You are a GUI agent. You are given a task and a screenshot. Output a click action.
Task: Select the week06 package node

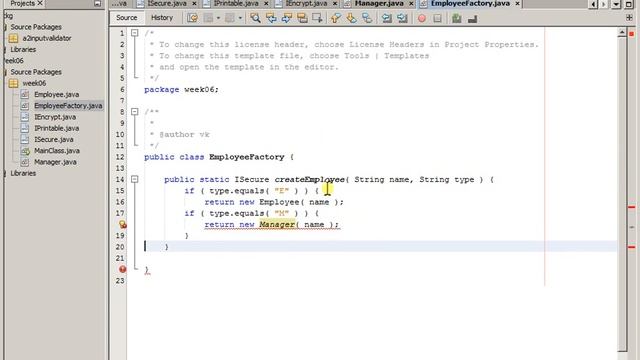click(x=34, y=83)
